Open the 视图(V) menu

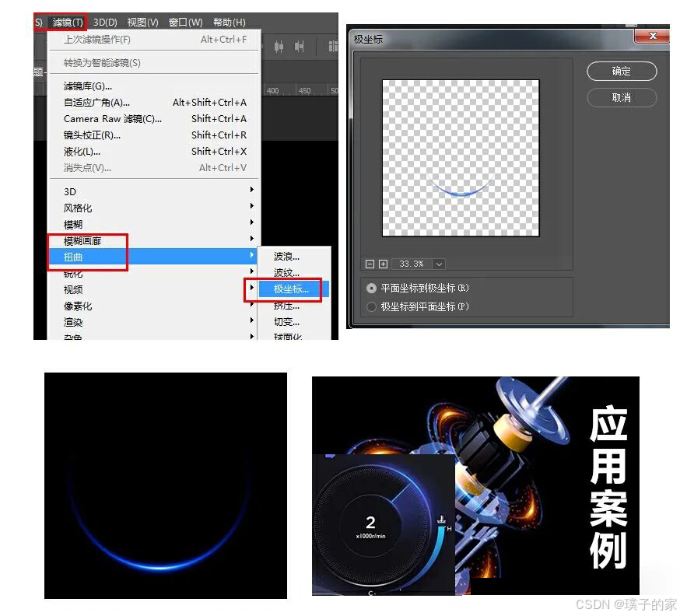[142, 22]
